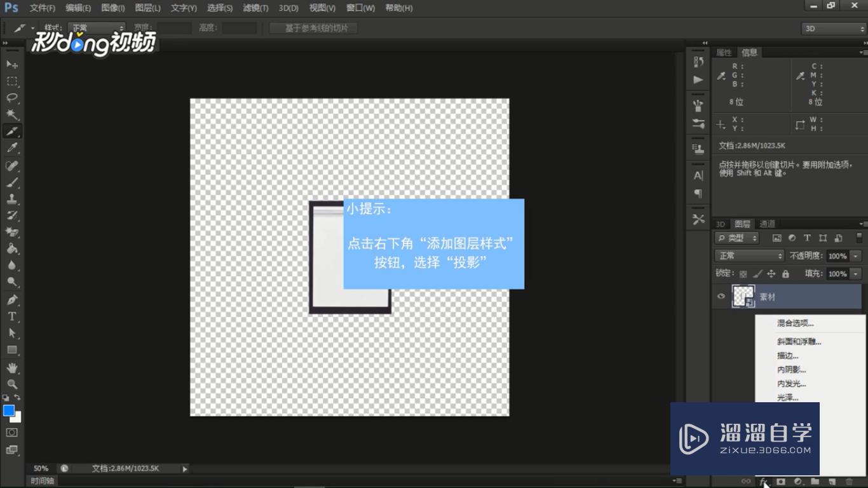Select the Pen tool
Image resolution: width=868 pixels, height=488 pixels.
click(x=12, y=299)
